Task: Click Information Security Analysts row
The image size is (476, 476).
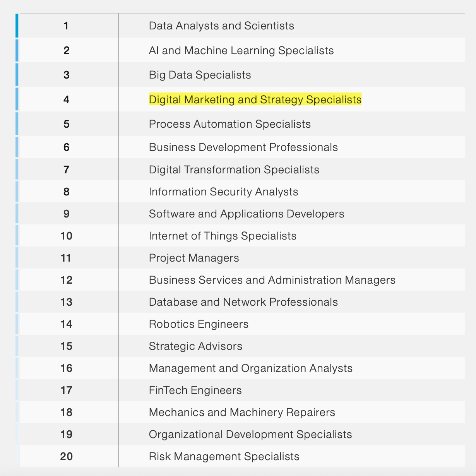Action: [242, 192]
